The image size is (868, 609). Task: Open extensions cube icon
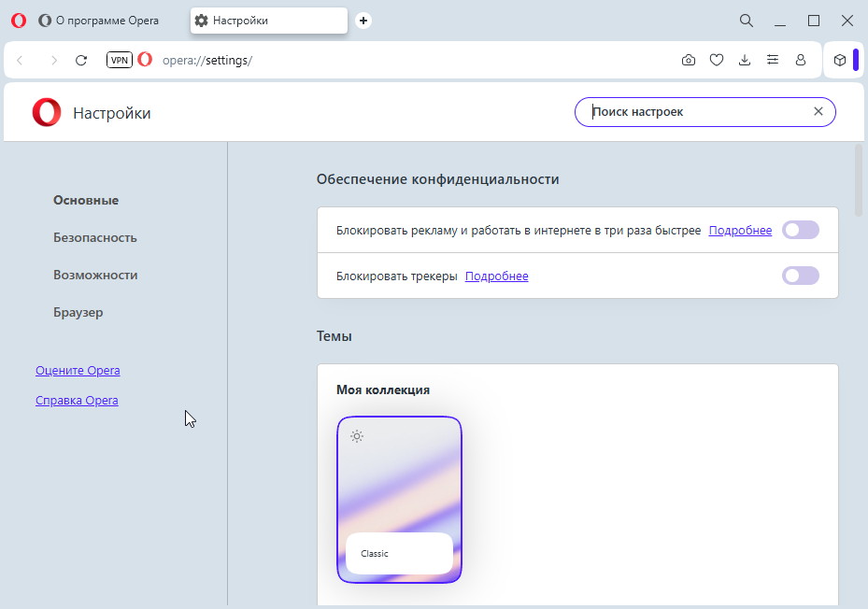[840, 60]
